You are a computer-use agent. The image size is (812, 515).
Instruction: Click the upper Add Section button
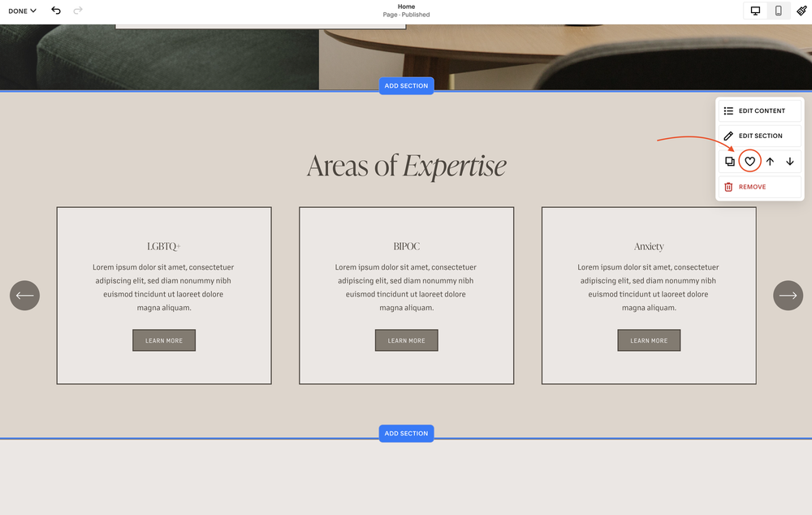click(x=406, y=85)
